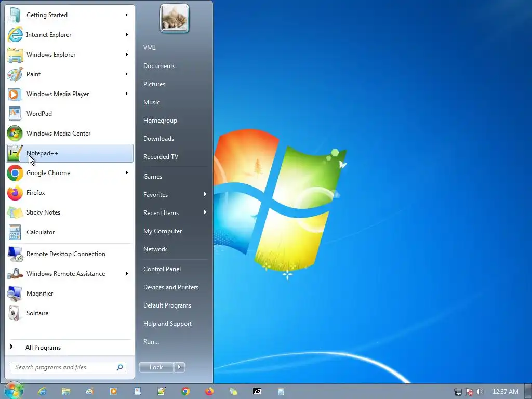Expand Windows Remote Assistance arrow

click(x=127, y=273)
